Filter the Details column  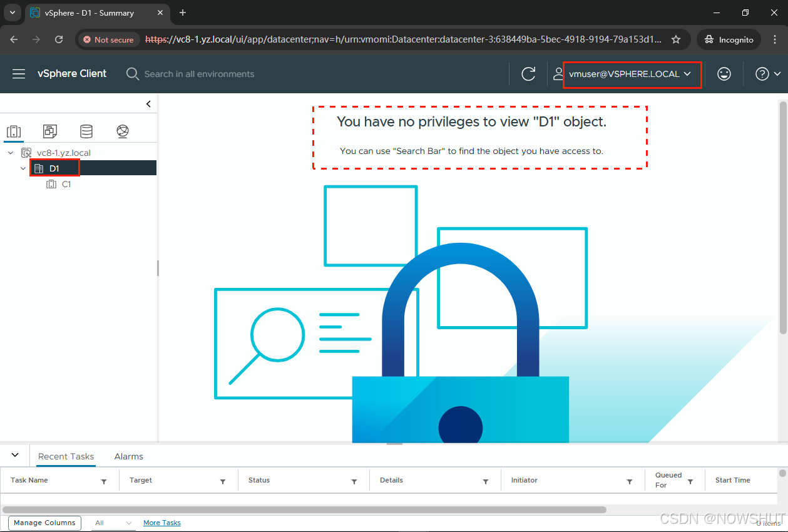coord(486,481)
